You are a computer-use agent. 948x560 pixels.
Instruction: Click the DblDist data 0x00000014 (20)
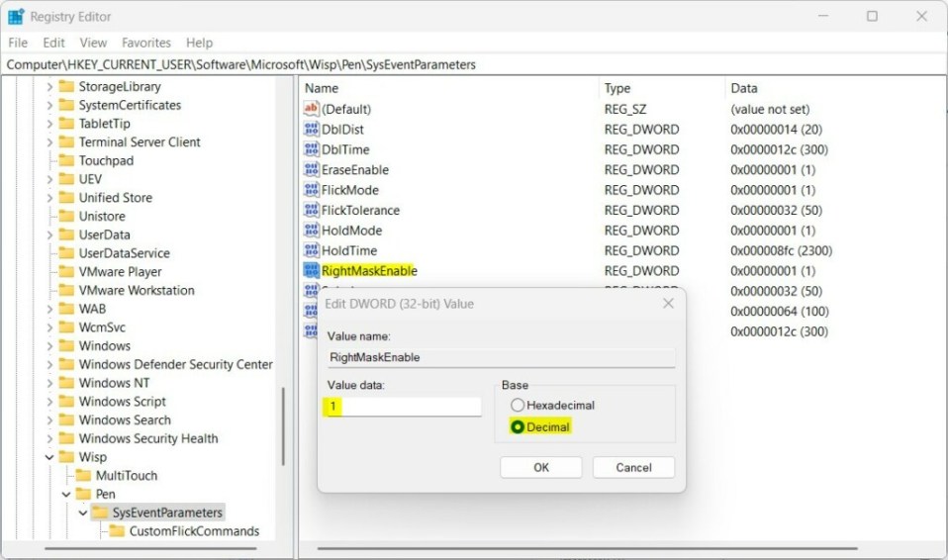(776, 130)
